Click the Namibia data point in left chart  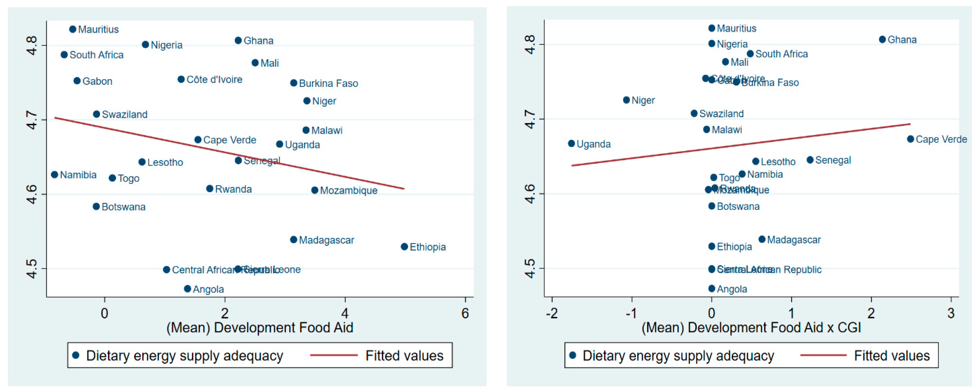(54, 174)
